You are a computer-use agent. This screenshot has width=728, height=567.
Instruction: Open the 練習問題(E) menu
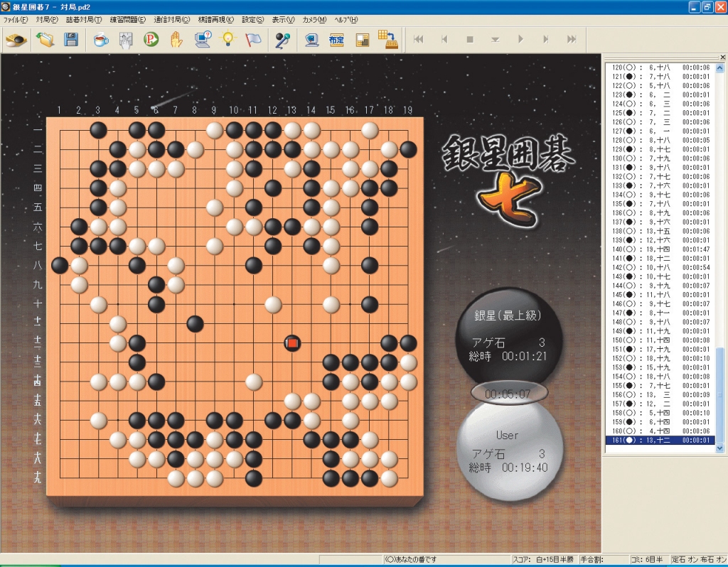(x=128, y=19)
